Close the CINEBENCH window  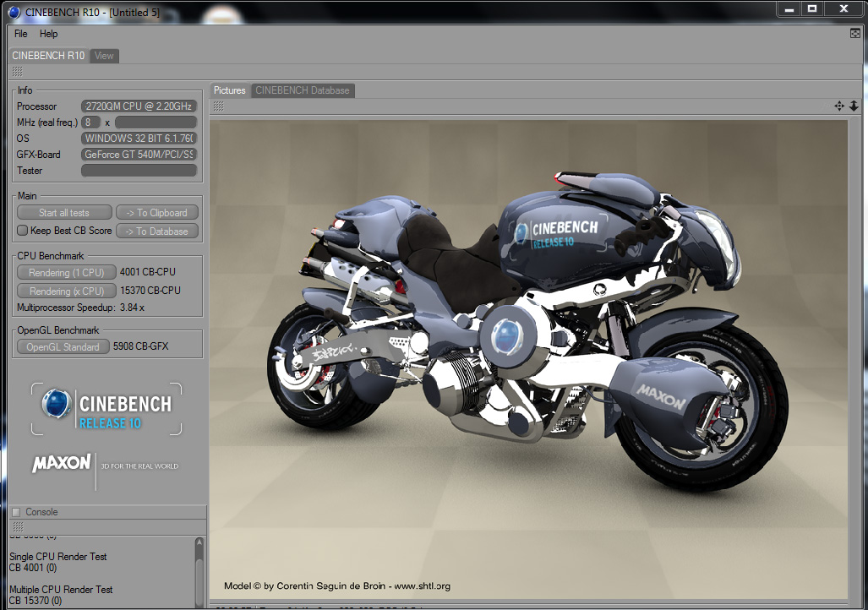pyautogui.click(x=843, y=8)
